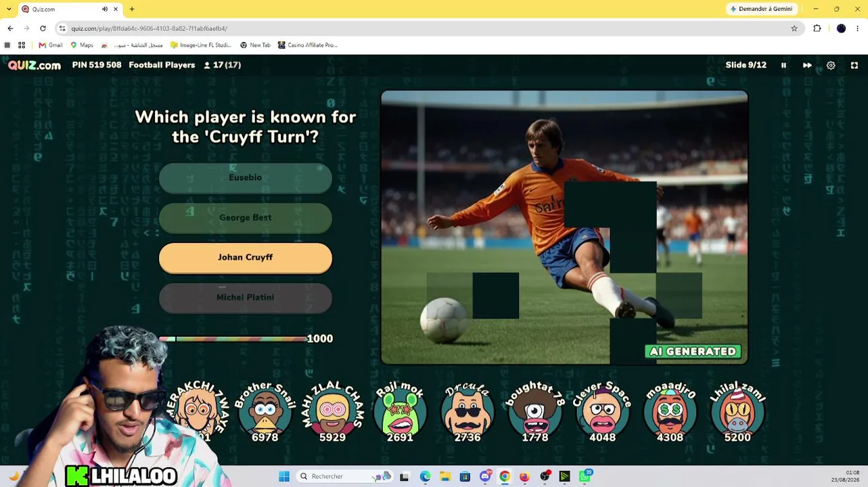Screen dimensions: 868x487
Task: Click the MAHI ZLAL CHAMS player avatar
Action: [332, 413]
